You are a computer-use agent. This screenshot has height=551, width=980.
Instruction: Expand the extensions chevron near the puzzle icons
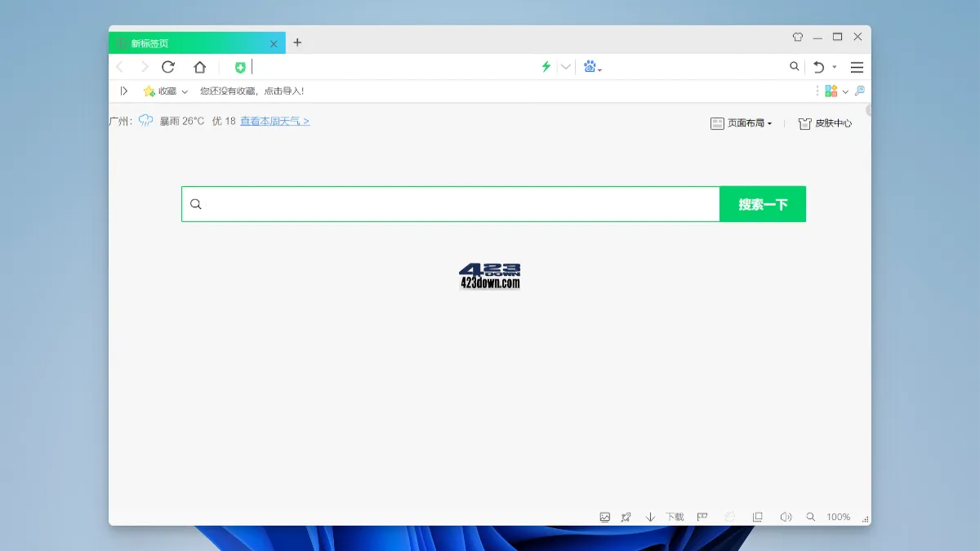coord(846,91)
